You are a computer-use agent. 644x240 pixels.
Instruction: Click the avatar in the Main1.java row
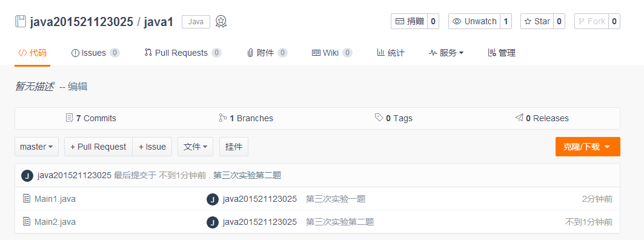[212, 199]
